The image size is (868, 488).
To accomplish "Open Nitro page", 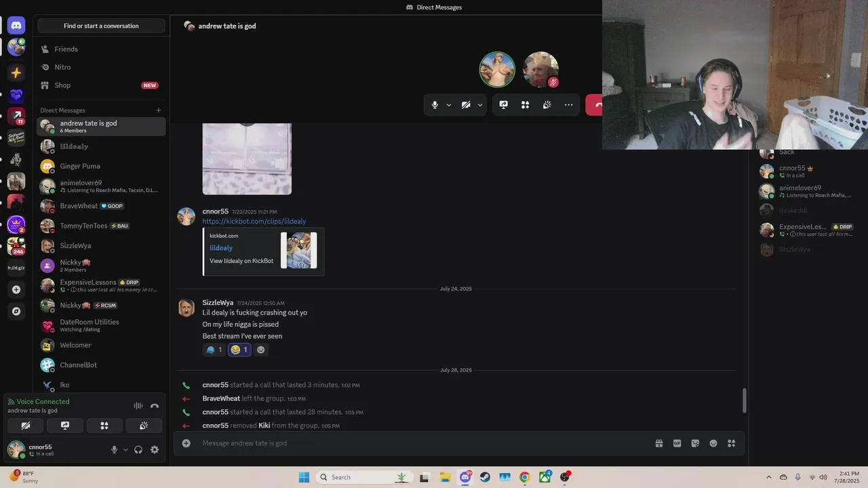I will [x=101, y=67].
